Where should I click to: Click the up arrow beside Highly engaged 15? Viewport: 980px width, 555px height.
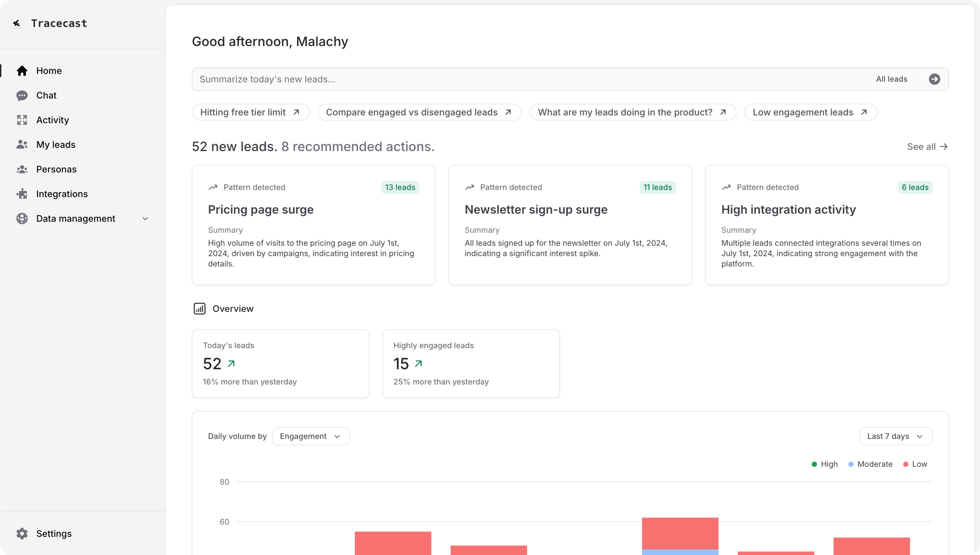coord(418,364)
